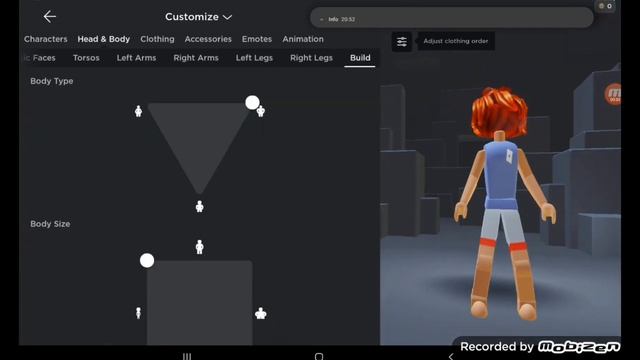Select the Head & Body tab

[x=104, y=39]
